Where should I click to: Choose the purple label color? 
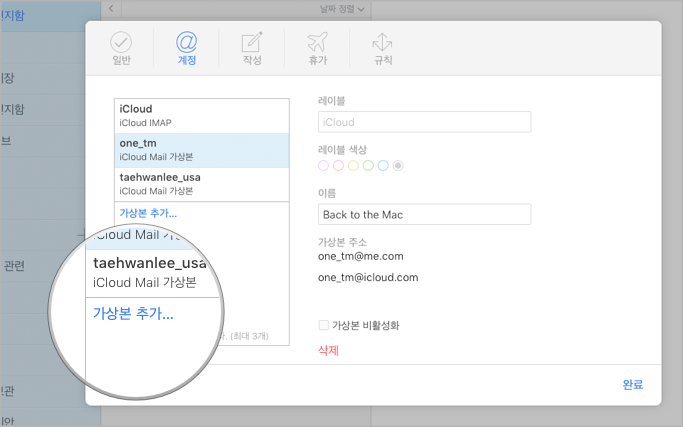323,166
